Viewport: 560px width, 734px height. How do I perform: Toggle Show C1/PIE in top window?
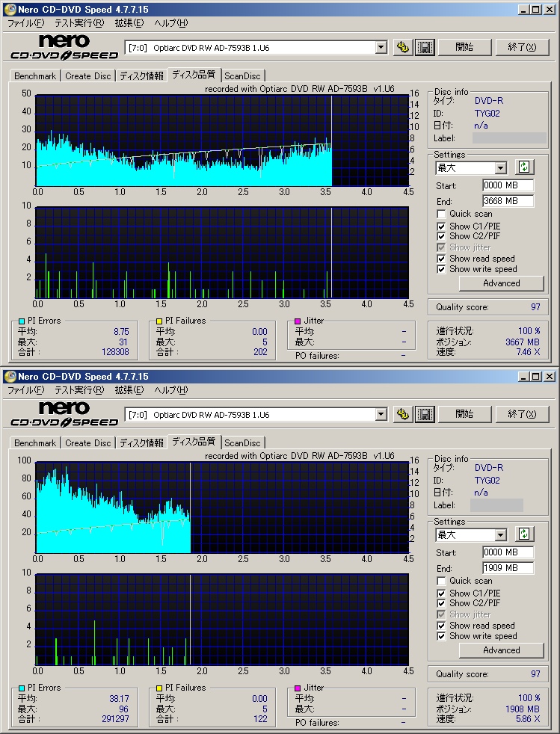(x=441, y=226)
